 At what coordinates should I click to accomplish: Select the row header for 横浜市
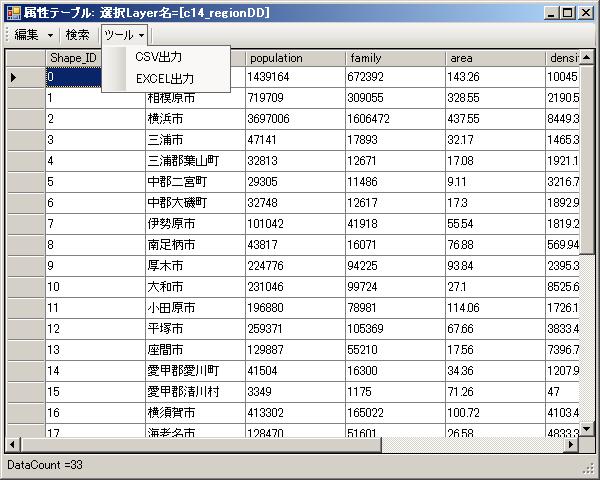click(25, 119)
